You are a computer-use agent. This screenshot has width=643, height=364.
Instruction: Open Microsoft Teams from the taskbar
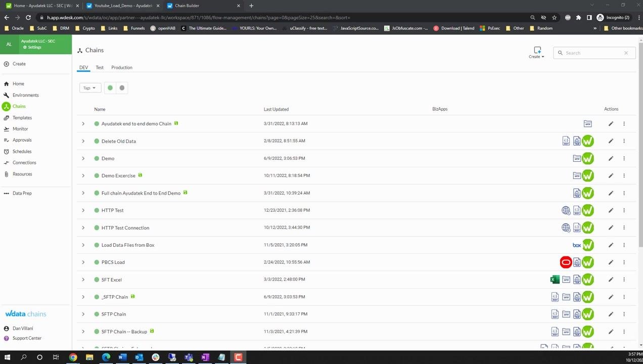(189, 357)
